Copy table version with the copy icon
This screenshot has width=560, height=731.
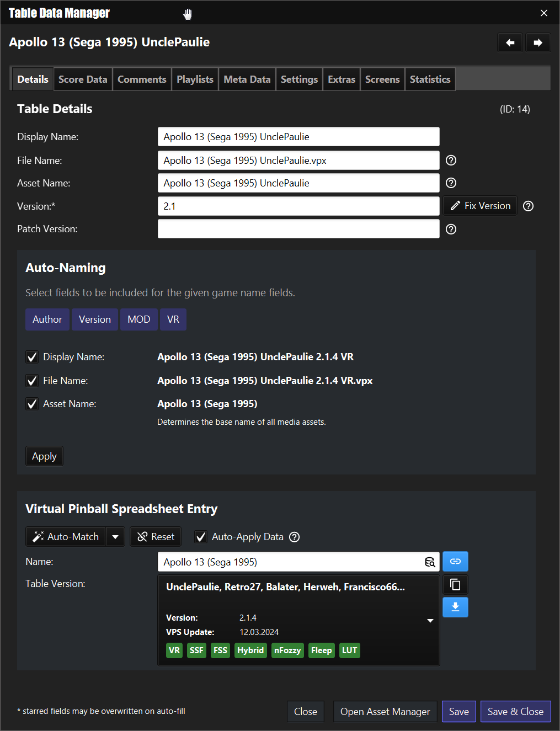(x=455, y=584)
